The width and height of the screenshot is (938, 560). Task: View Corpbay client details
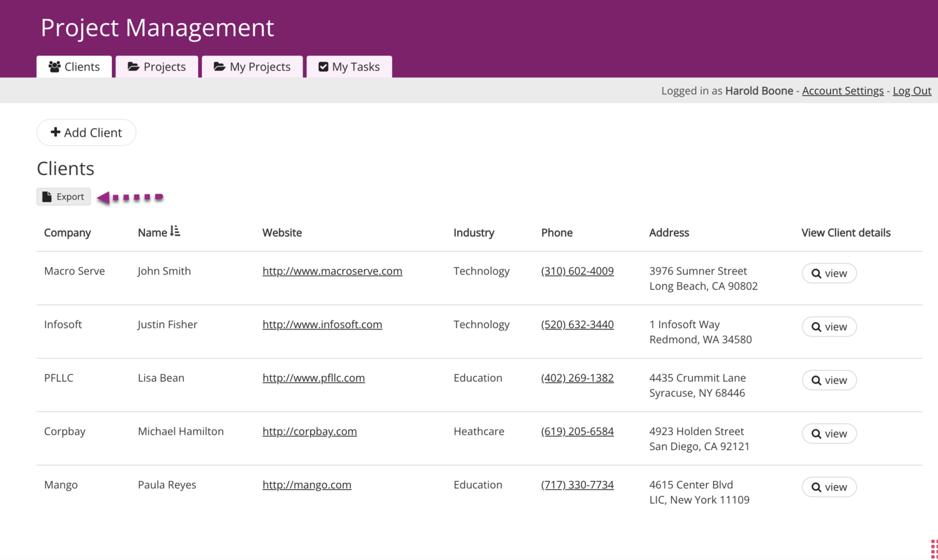pyautogui.click(x=829, y=434)
